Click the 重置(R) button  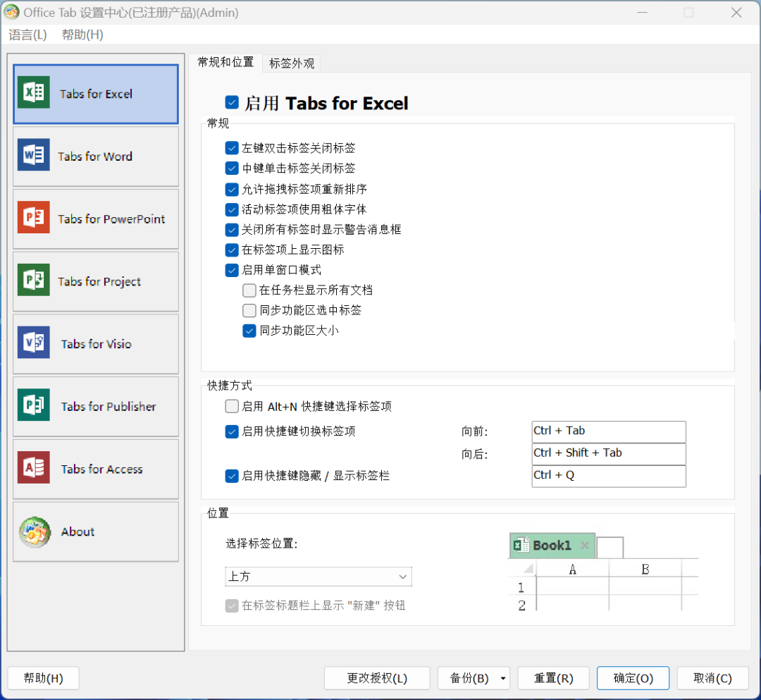pos(553,678)
